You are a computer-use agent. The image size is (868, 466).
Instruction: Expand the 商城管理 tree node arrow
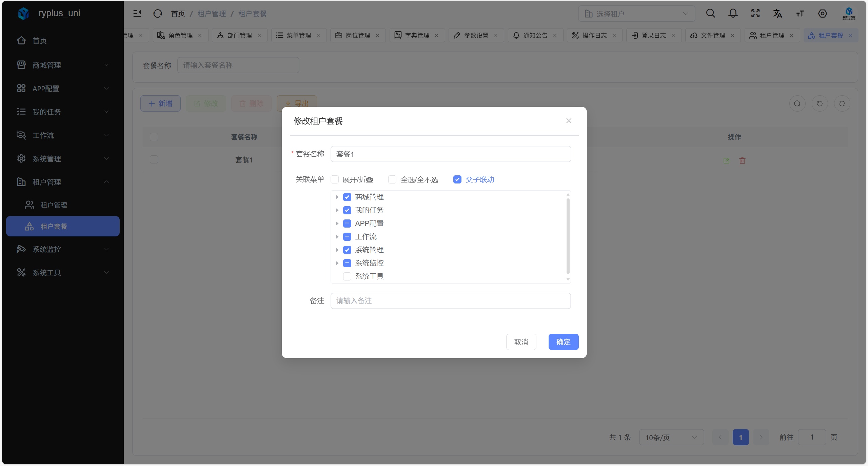click(337, 197)
